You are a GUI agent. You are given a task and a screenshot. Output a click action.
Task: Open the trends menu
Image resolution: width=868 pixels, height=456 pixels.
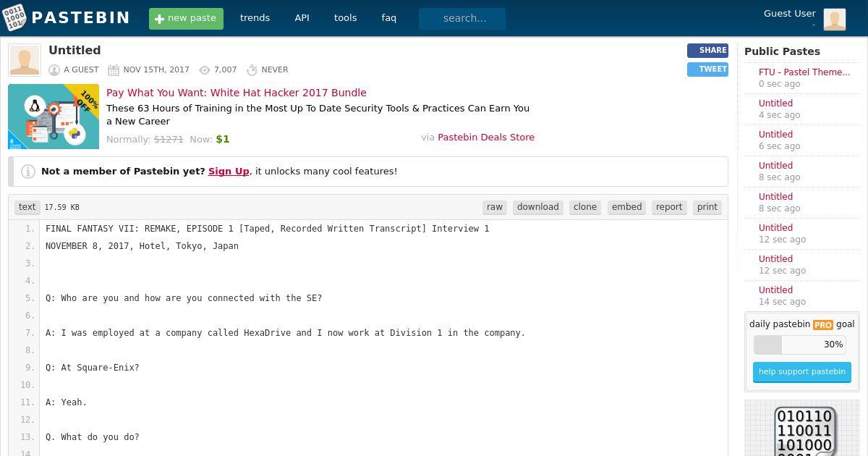click(x=255, y=18)
